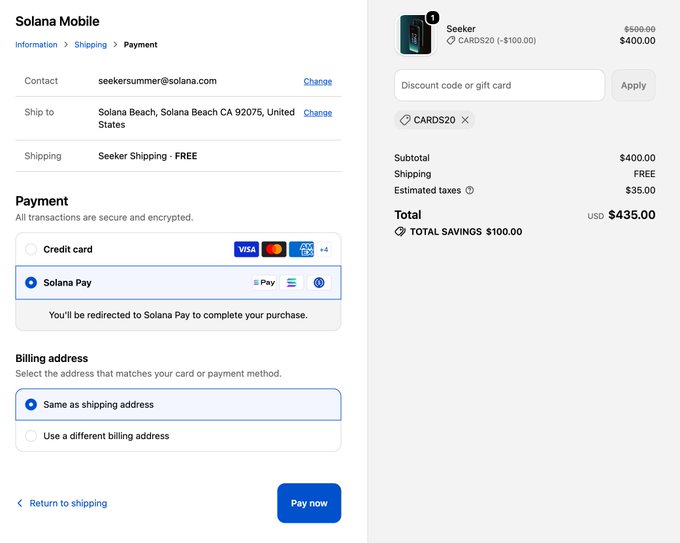Click the Apply discount button
The width and height of the screenshot is (680, 543).
[x=634, y=85]
